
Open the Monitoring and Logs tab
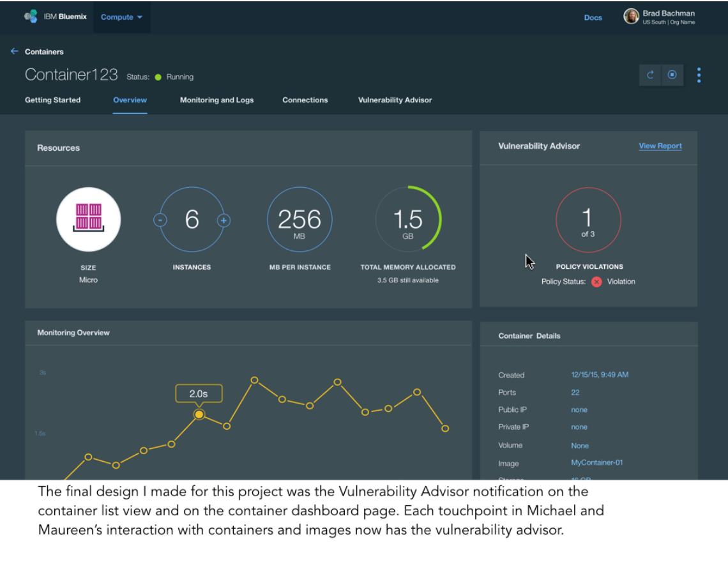coord(217,100)
